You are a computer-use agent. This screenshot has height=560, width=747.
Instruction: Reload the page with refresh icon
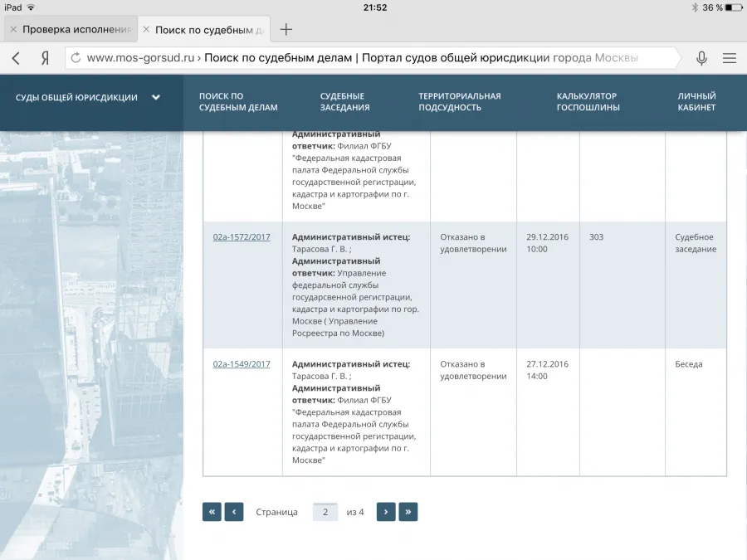coord(76,58)
